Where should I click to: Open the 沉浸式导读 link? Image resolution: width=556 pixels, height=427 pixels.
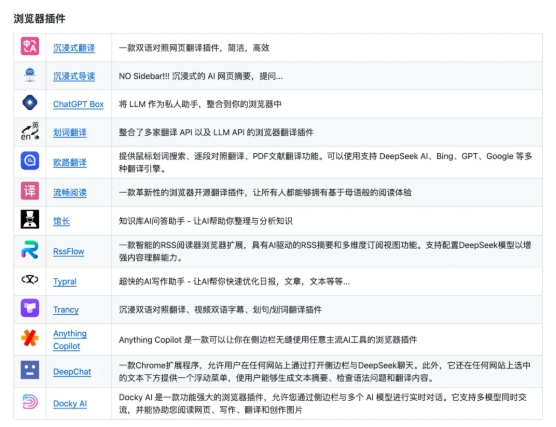click(x=74, y=76)
